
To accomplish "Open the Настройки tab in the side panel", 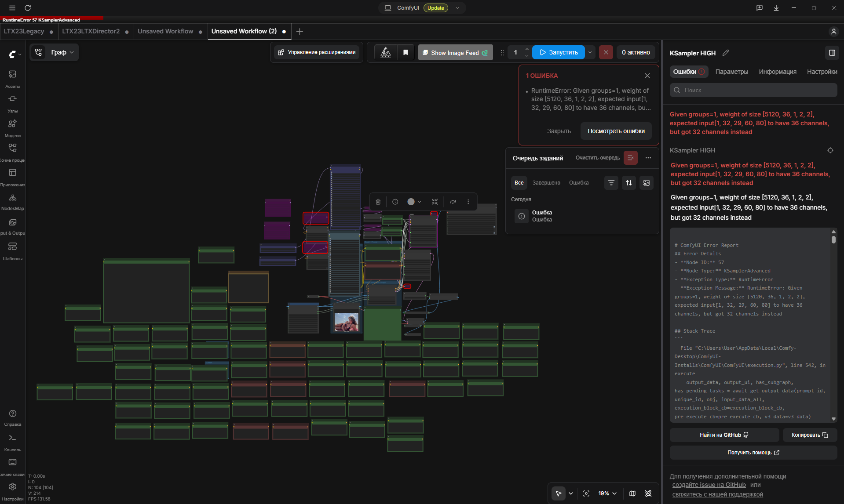I will tap(822, 72).
